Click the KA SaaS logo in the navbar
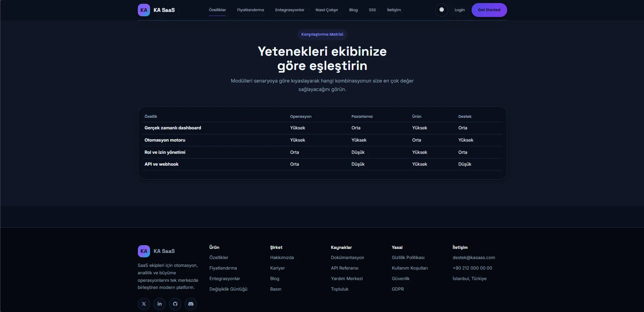Image resolution: width=644 pixels, height=312 pixels. pyautogui.click(x=157, y=10)
